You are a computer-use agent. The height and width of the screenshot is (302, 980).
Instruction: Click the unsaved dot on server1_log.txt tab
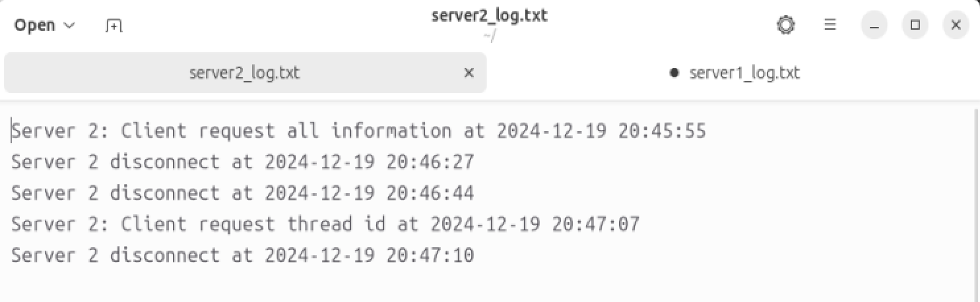tap(674, 73)
